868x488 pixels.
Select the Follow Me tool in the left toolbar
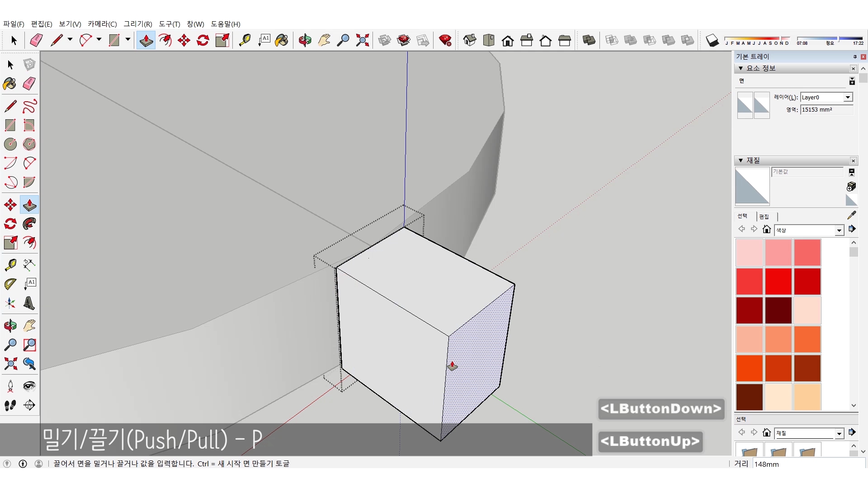(x=29, y=224)
